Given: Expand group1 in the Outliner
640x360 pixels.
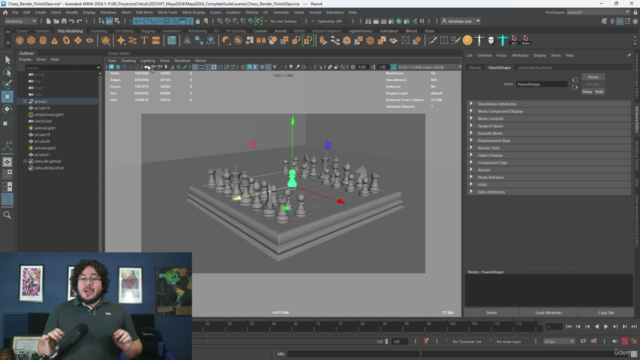Looking at the screenshot, I should pos(25,101).
